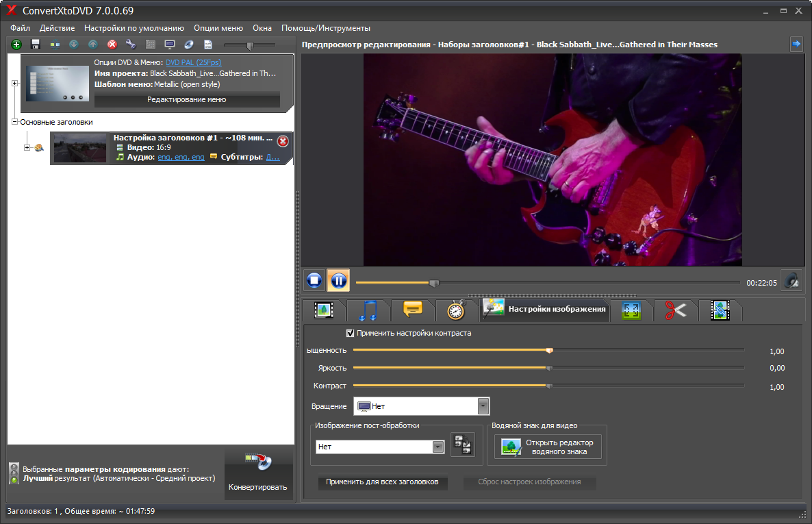Move title up with the up arrow
812x524 pixels.
coord(92,45)
